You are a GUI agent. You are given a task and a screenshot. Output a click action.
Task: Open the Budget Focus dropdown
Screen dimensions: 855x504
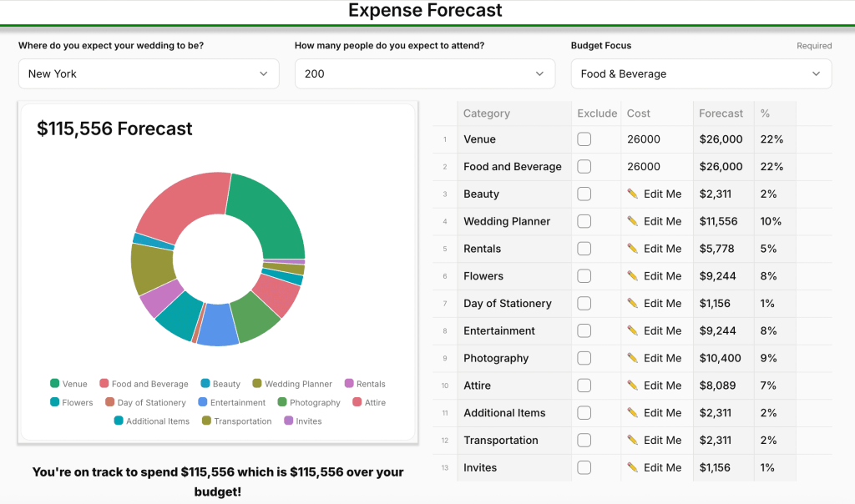point(701,73)
